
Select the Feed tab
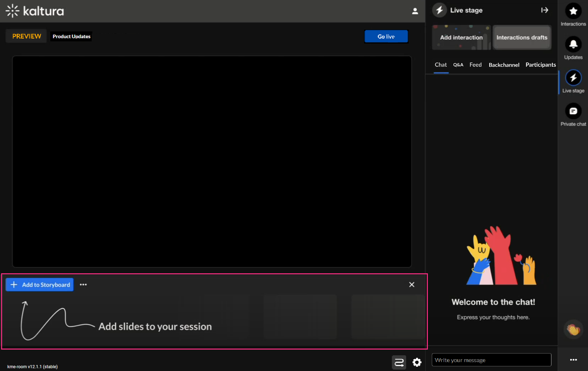(x=475, y=65)
